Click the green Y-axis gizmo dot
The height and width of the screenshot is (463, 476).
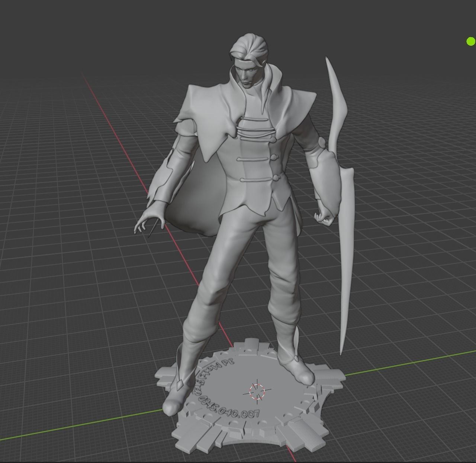471,42
